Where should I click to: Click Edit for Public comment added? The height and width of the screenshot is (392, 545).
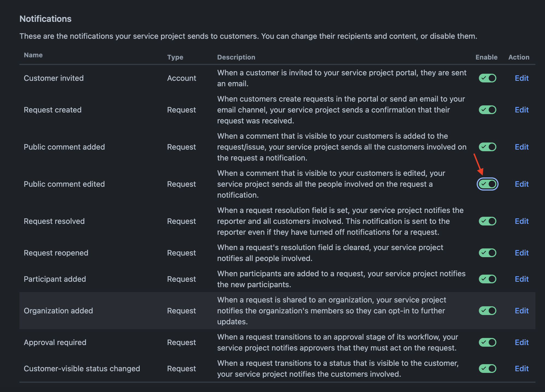521,147
